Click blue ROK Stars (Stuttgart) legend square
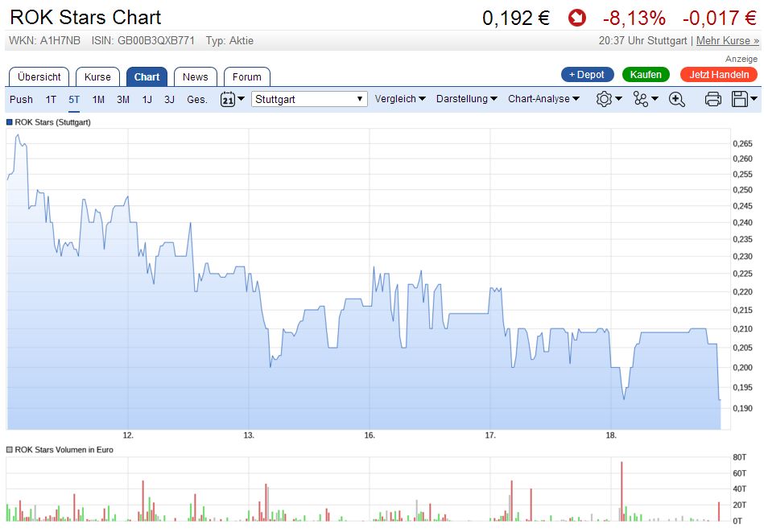 pyautogui.click(x=9, y=122)
